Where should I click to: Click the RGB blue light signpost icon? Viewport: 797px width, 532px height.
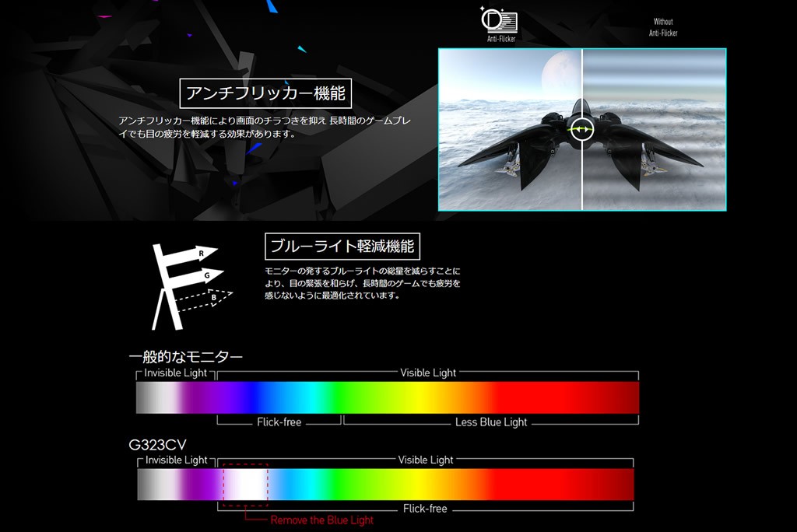coord(191,286)
